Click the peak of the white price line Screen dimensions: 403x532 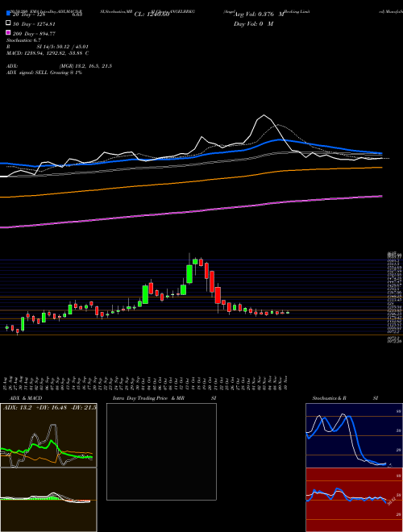click(264, 115)
